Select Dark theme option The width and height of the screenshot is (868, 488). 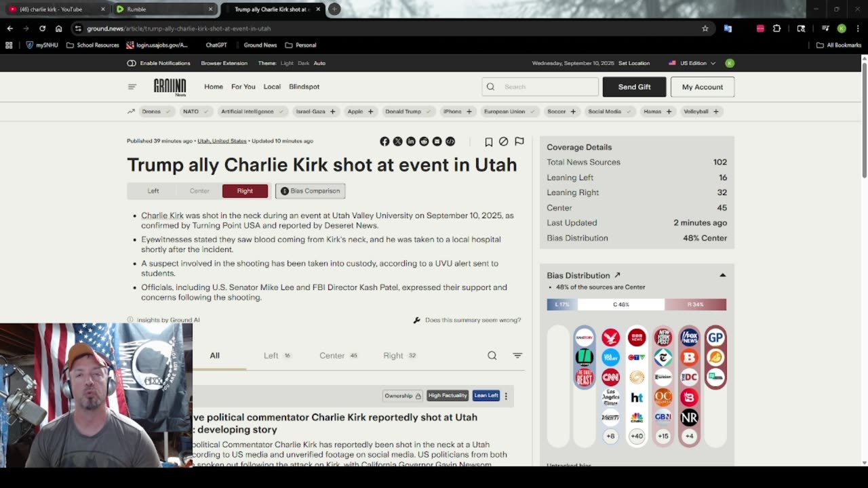pyautogui.click(x=304, y=63)
